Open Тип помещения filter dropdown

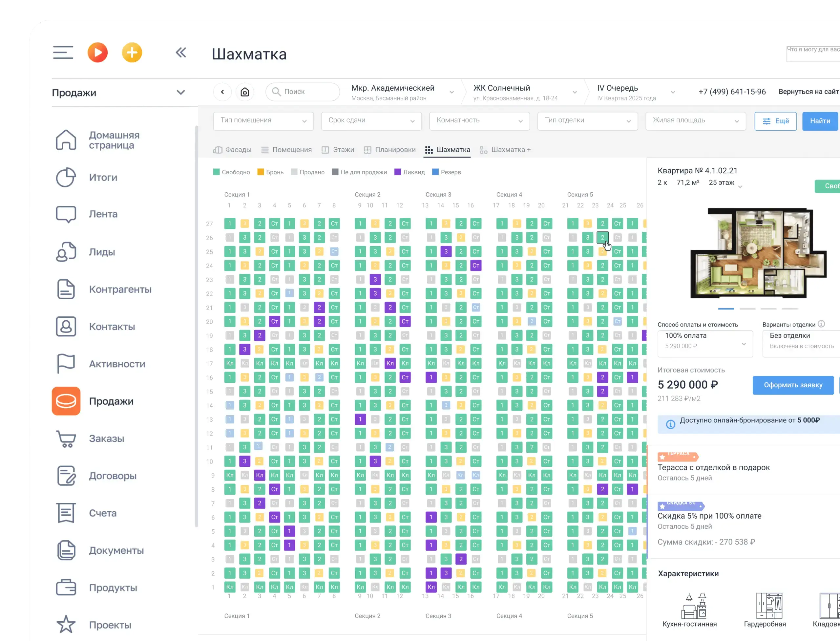pyautogui.click(x=263, y=121)
